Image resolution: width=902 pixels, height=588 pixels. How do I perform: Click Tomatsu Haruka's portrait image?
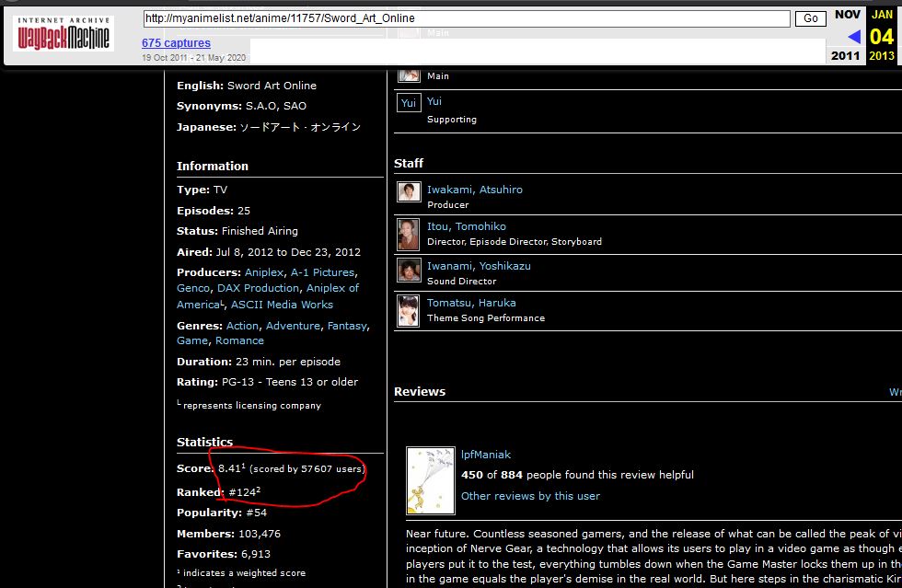[x=409, y=310]
